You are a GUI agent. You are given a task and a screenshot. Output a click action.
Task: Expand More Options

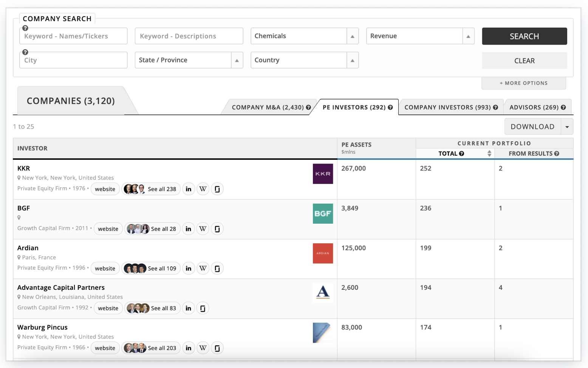pos(523,83)
